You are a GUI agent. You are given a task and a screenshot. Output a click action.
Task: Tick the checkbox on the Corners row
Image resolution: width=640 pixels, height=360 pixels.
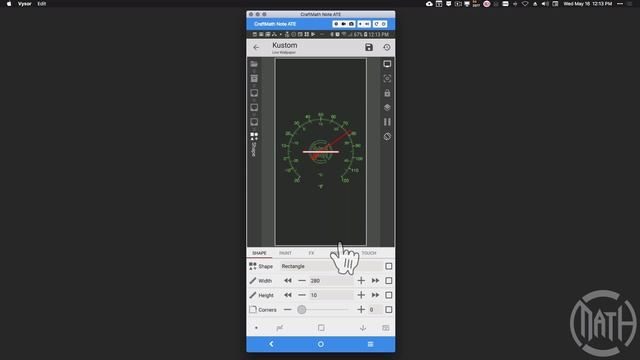389,310
